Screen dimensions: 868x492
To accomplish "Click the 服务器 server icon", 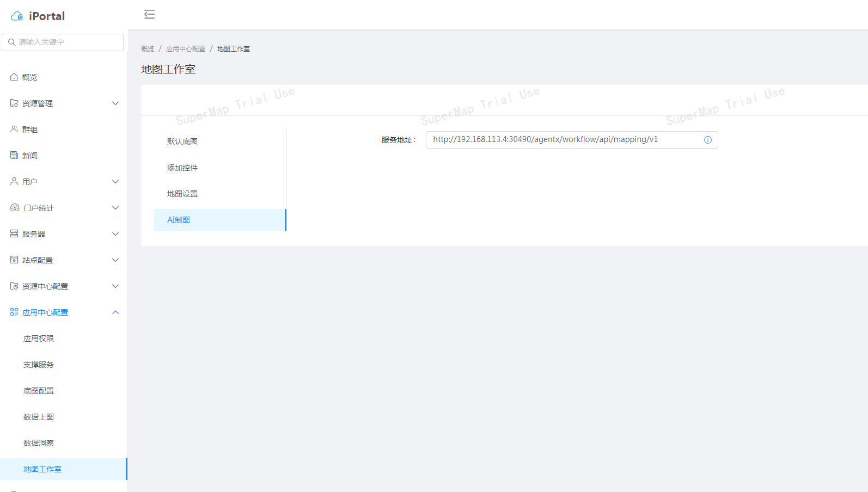I will 14,234.
